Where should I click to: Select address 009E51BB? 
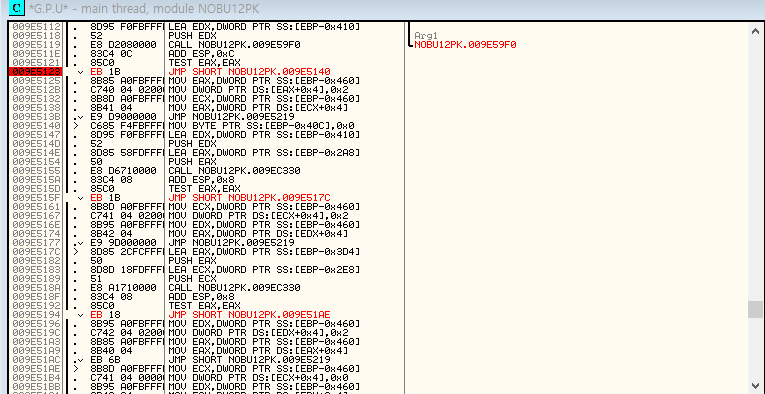click(36, 387)
